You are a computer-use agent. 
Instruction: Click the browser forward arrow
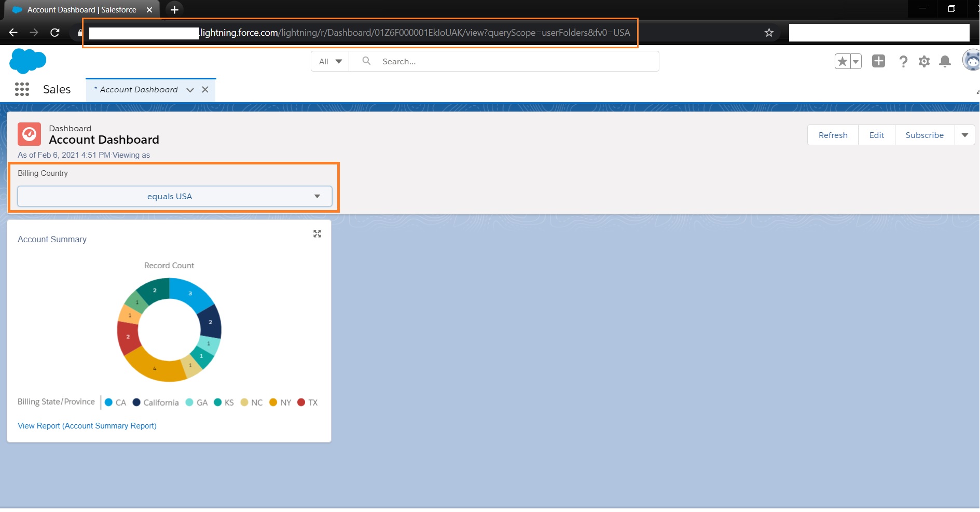[x=34, y=33]
